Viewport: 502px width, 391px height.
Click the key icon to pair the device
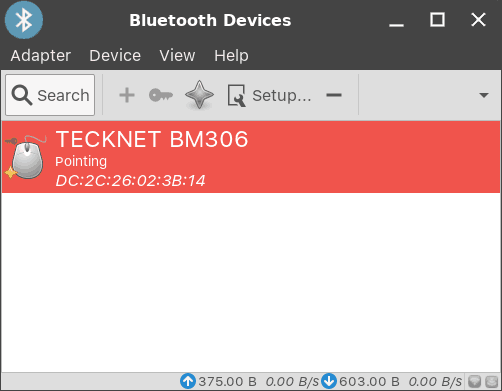click(161, 95)
